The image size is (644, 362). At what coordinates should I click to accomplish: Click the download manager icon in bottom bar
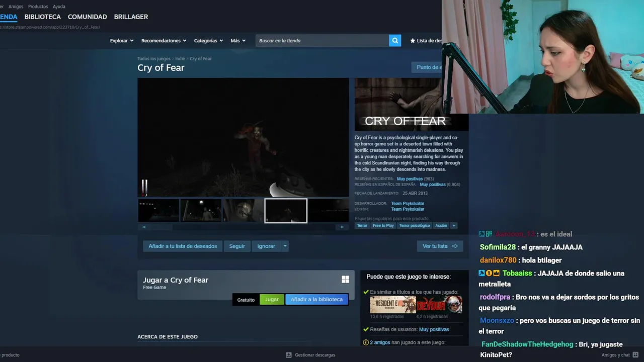pyautogui.click(x=289, y=355)
